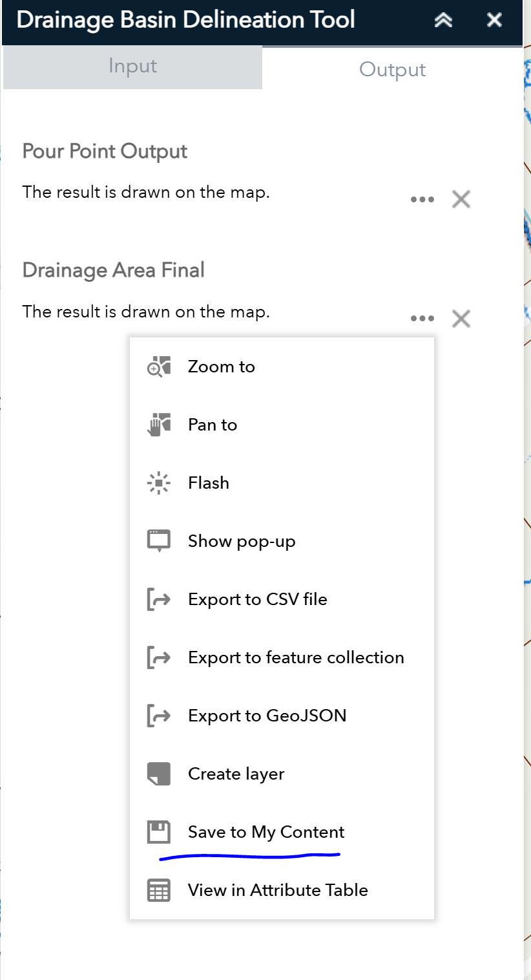531x980 pixels.
Task: Click the Export to GeoJSON arrow icon
Action: pos(159,716)
